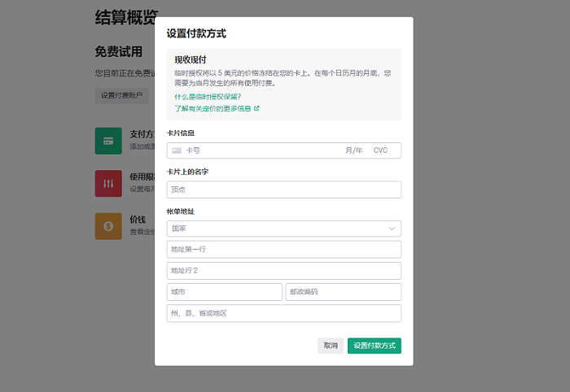Click the orange pricing dollar icon
570x392 pixels.
coord(107,226)
